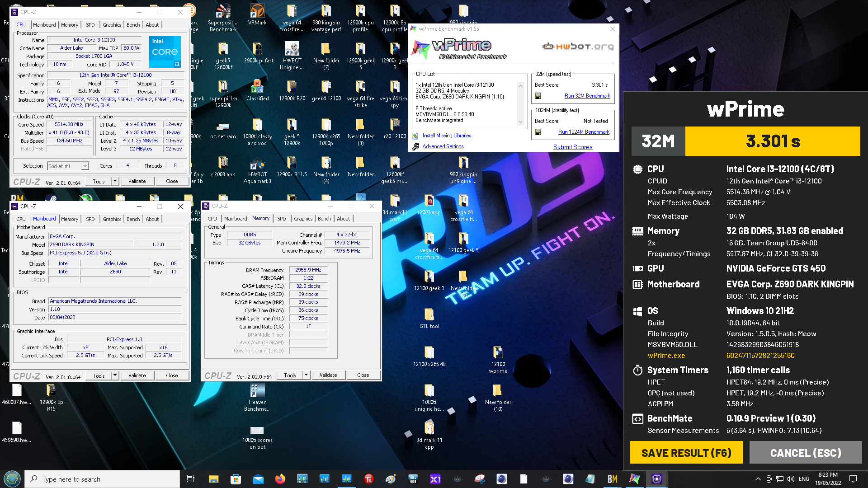Screen dimensions: 868x488
Task: Open the Advanced Settings link in wPrime
Action: click(x=443, y=146)
